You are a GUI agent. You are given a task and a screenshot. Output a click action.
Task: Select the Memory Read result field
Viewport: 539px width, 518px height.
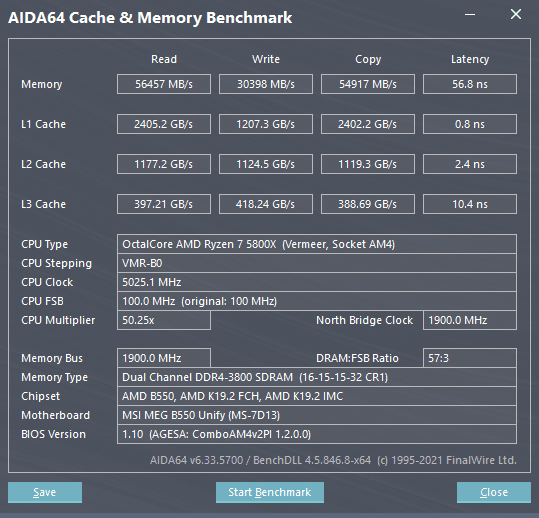point(164,84)
